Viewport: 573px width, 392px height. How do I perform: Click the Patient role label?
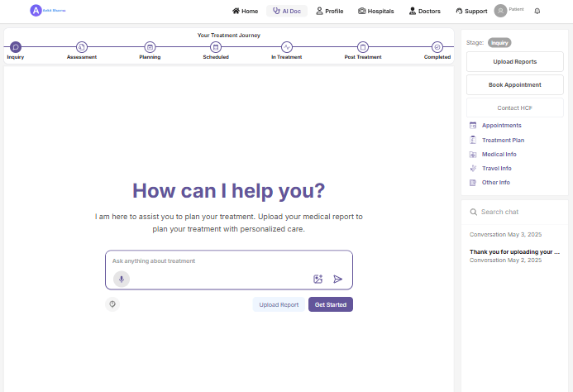pos(516,9)
